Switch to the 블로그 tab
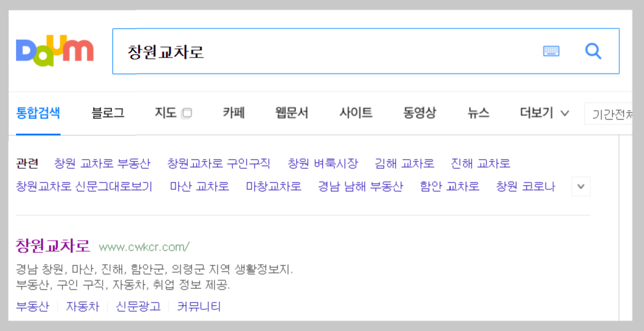 click(x=108, y=113)
